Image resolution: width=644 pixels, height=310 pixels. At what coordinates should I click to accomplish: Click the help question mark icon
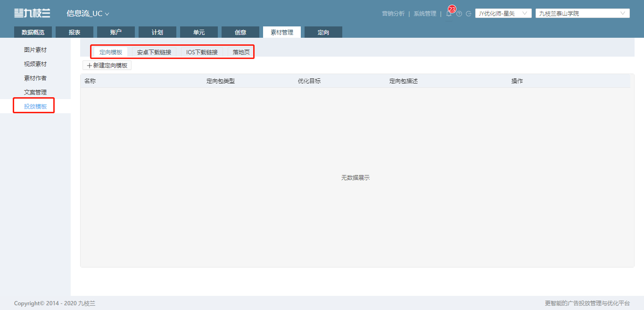[459, 14]
